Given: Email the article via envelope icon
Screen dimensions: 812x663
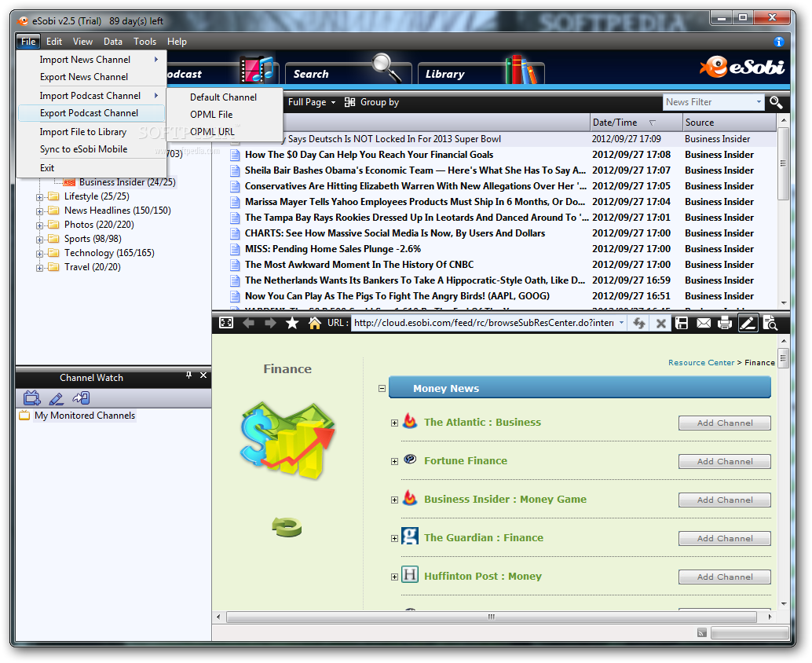Looking at the screenshot, I should [x=704, y=323].
